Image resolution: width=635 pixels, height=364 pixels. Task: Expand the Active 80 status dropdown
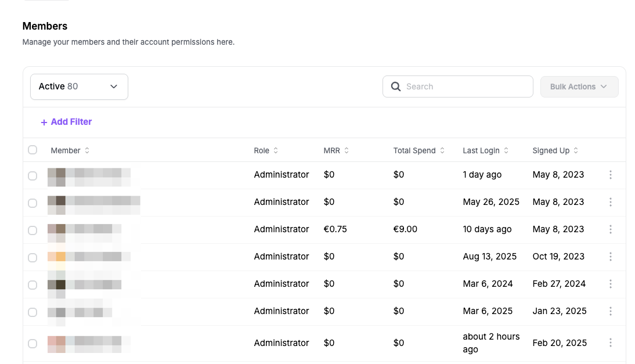point(79,87)
